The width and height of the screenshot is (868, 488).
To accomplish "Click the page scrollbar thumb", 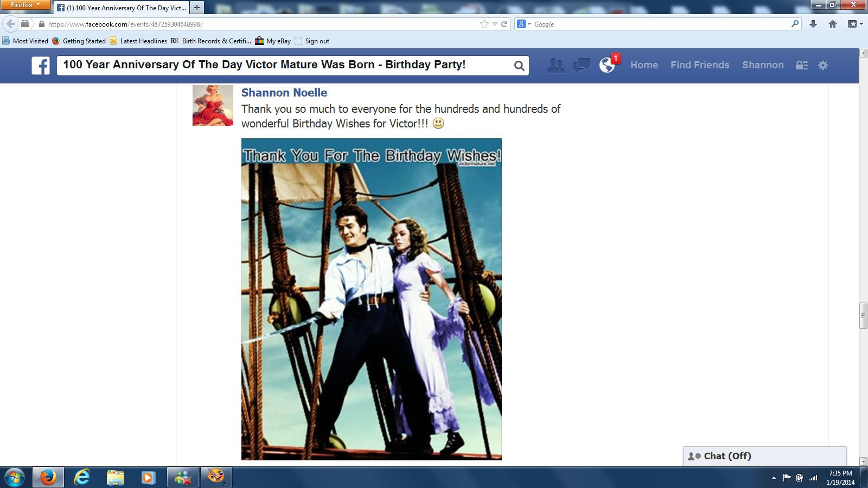I will (x=863, y=316).
